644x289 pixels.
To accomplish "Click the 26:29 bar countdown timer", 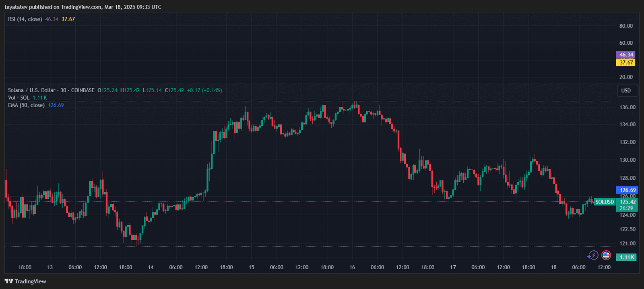I will [627, 208].
